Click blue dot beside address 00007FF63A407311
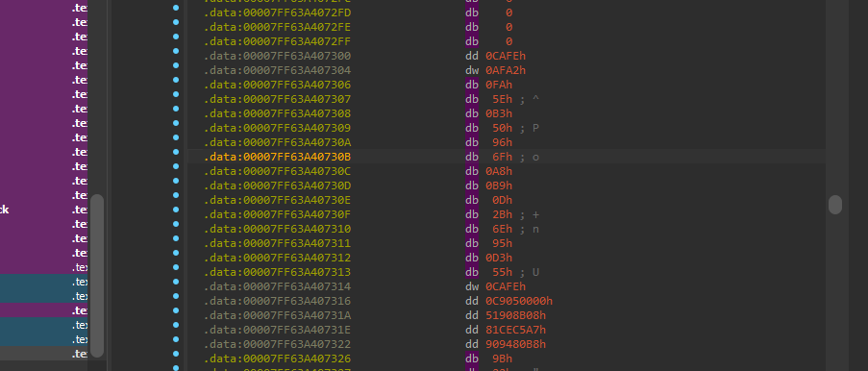This screenshot has width=868, height=371. (x=176, y=238)
